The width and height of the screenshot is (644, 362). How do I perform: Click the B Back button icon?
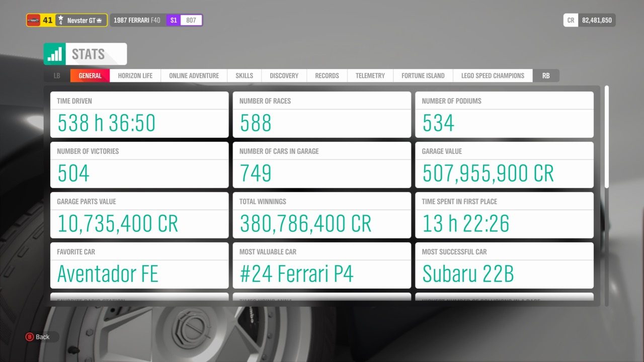[x=29, y=337]
